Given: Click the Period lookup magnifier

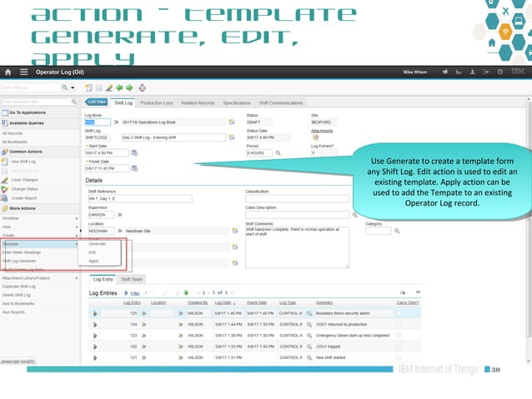Looking at the screenshot, I should click(x=278, y=153).
